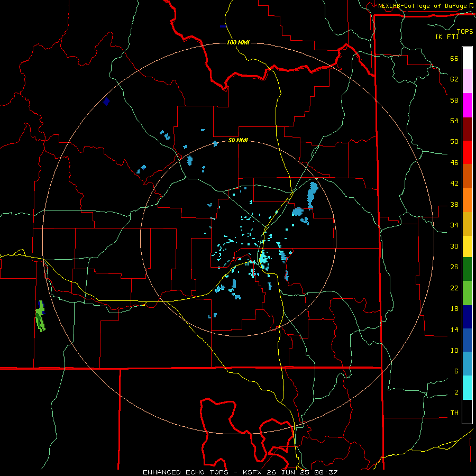
Task: Click the bright red legend swatch
Action: (x=467, y=152)
